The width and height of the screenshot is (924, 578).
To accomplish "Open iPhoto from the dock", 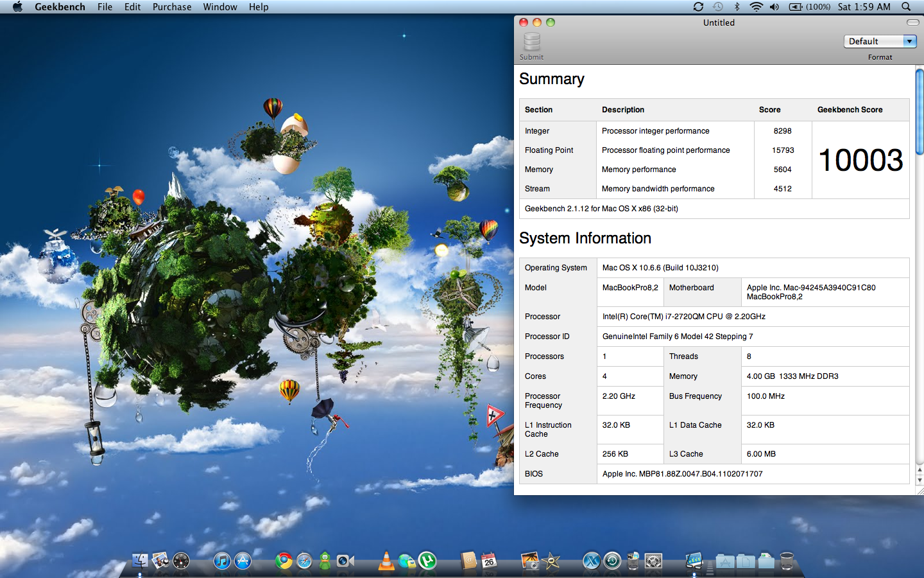I will click(530, 561).
